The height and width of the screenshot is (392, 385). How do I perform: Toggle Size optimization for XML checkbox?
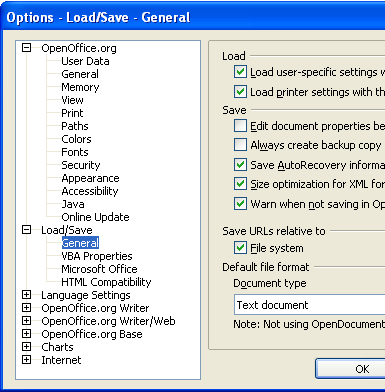(x=240, y=184)
